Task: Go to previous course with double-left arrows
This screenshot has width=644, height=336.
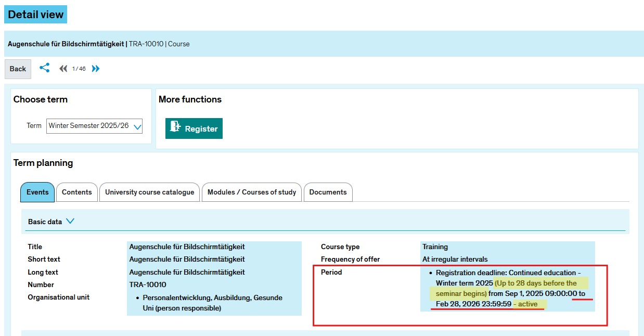Action: point(63,69)
